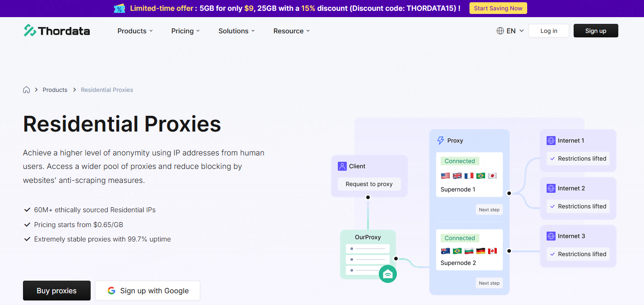Click Internet 1 Restrictions lifted checkmark
Screen dimensions: 644x305
[552, 159]
